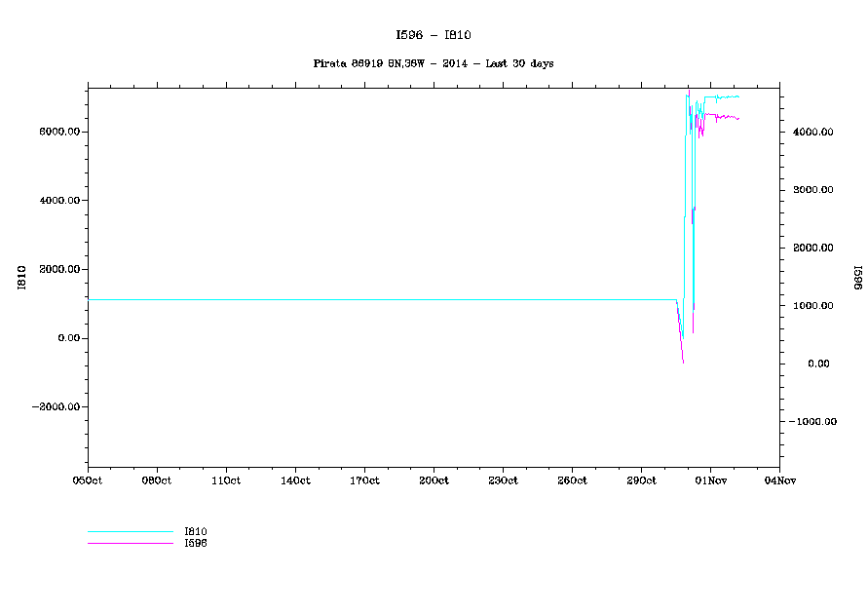The image size is (868, 614).
Task: Select the I596 legend text label
Action: (196, 543)
